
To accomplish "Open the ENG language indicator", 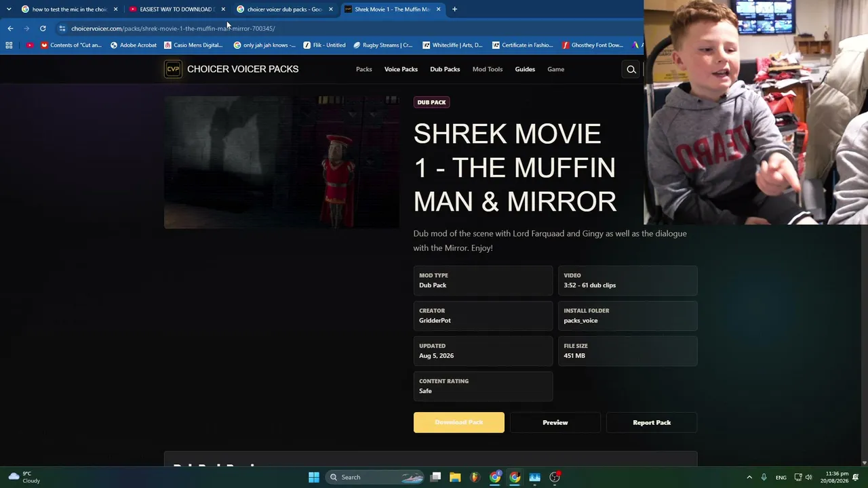I will click(x=781, y=477).
